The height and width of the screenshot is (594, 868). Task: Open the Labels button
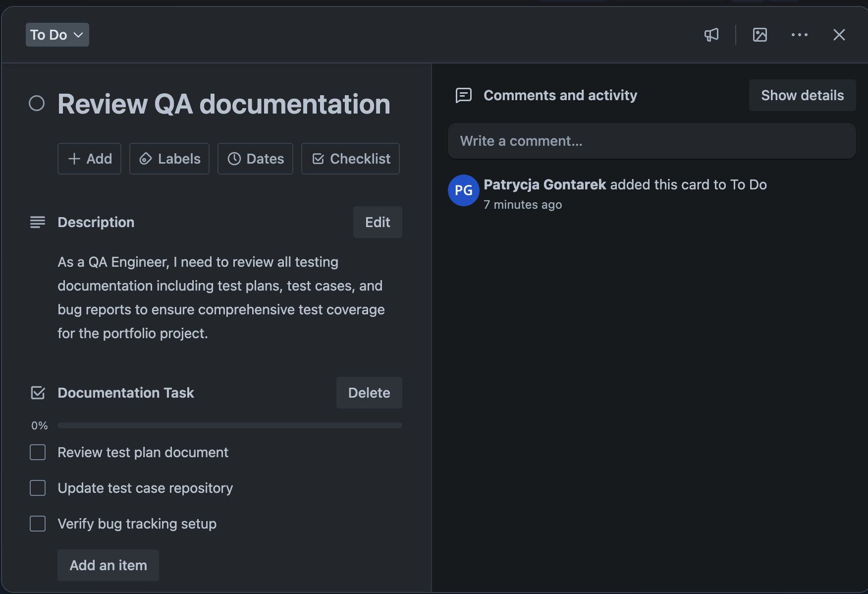point(169,159)
